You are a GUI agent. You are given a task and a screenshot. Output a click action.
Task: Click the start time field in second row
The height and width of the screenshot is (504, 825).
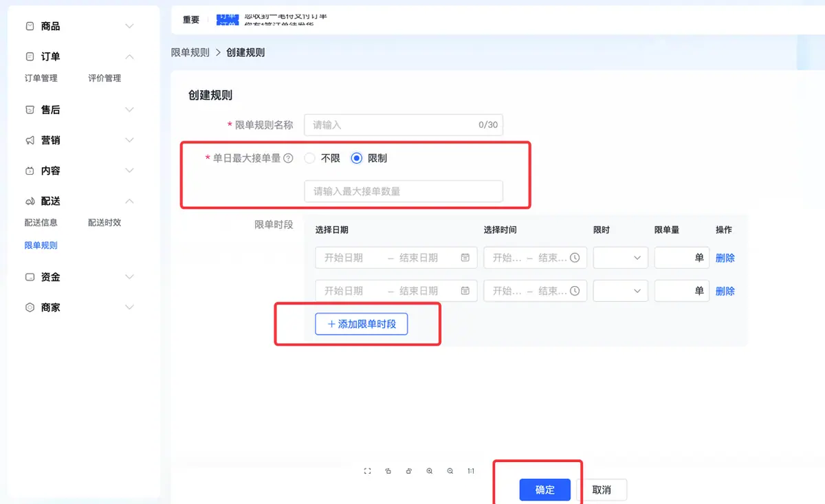tap(507, 291)
